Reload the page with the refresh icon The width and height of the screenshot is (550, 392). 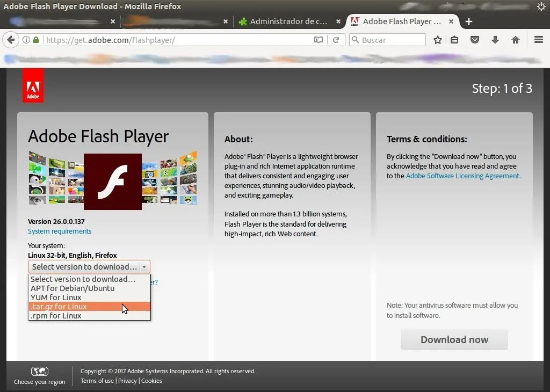(336, 40)
